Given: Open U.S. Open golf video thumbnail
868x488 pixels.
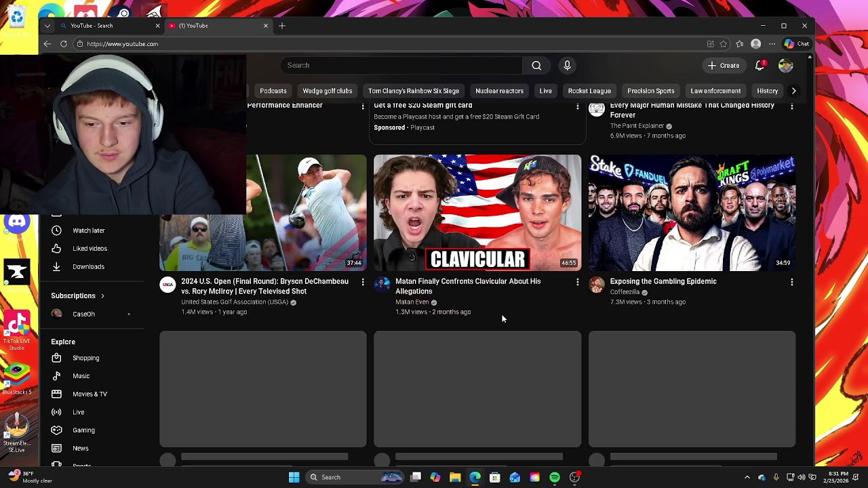Looking at the screenshot, I should tap(307, 213).
